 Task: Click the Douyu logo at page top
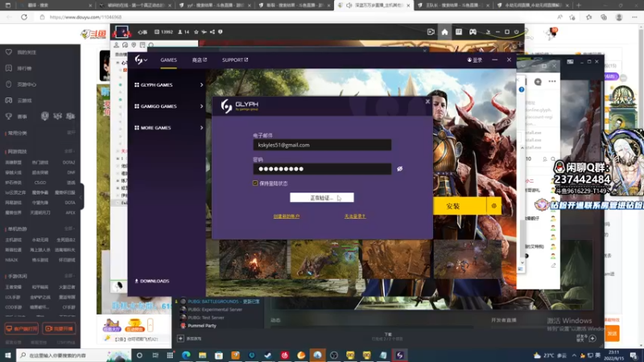(93, 34)
